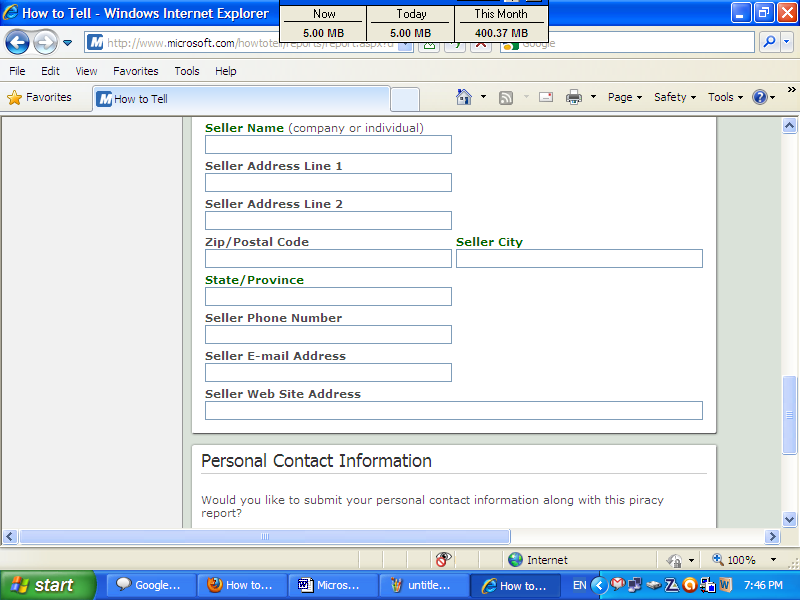Click the Gmail notifier tray icon

tap(618, 584)
